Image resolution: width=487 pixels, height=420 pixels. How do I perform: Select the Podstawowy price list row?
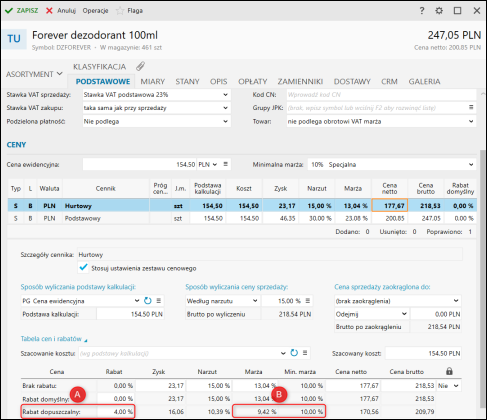tap(242, 218)
